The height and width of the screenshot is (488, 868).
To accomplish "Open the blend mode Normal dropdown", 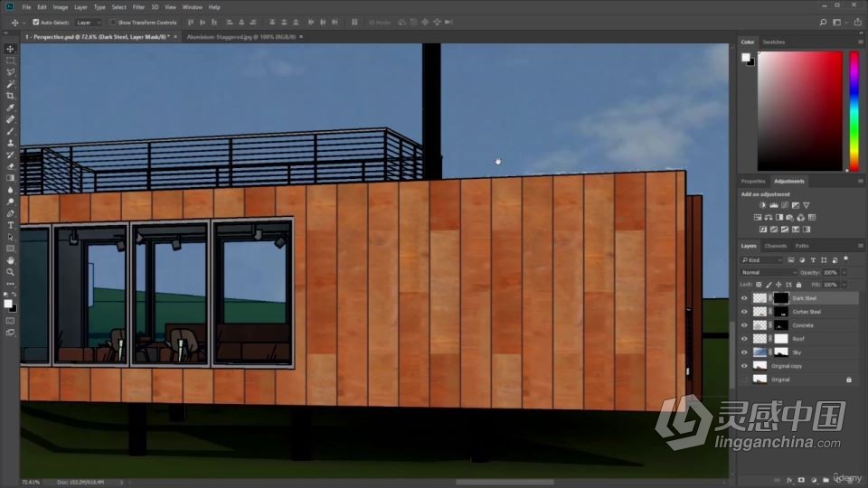I will coord(769,272).
